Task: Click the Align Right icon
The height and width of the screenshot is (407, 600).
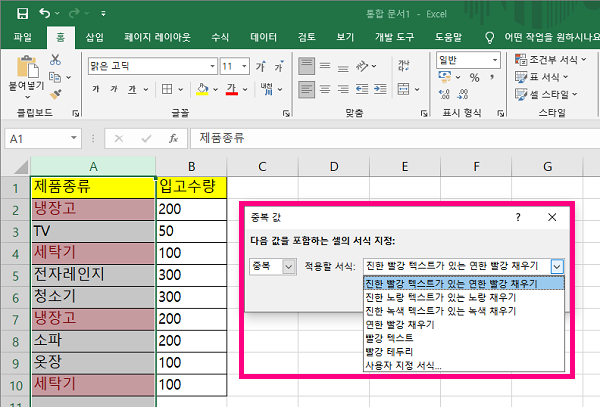Action: [343, 90]
